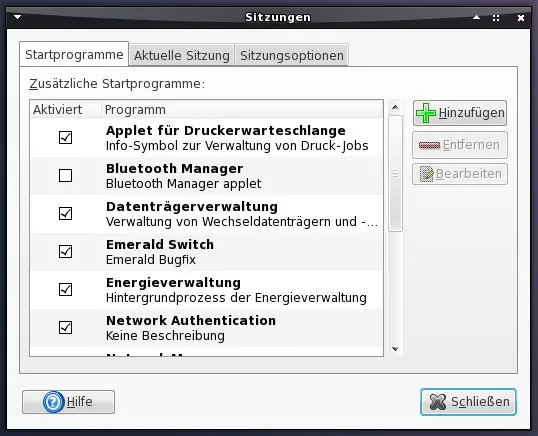
Task: Sort by the Aktiviert column header
Action: point(66,110)
